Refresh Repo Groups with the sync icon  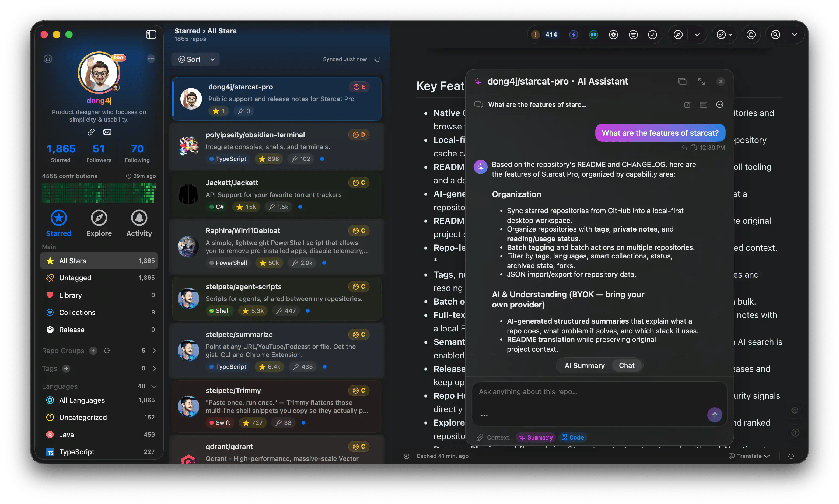point(107,351)
